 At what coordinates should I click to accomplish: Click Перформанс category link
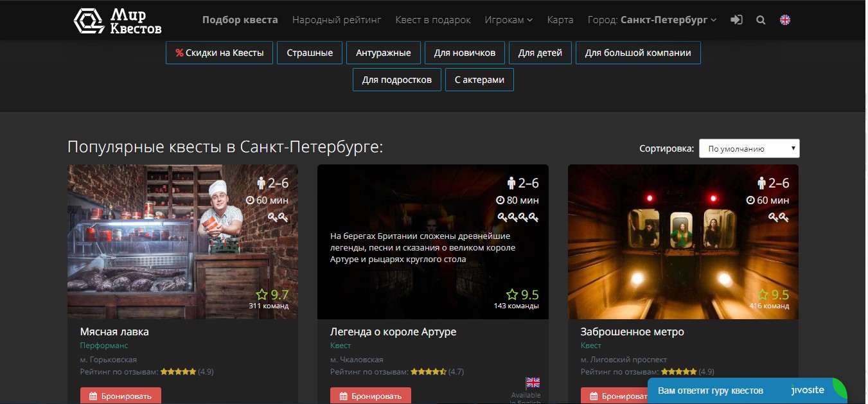point(104,346)
